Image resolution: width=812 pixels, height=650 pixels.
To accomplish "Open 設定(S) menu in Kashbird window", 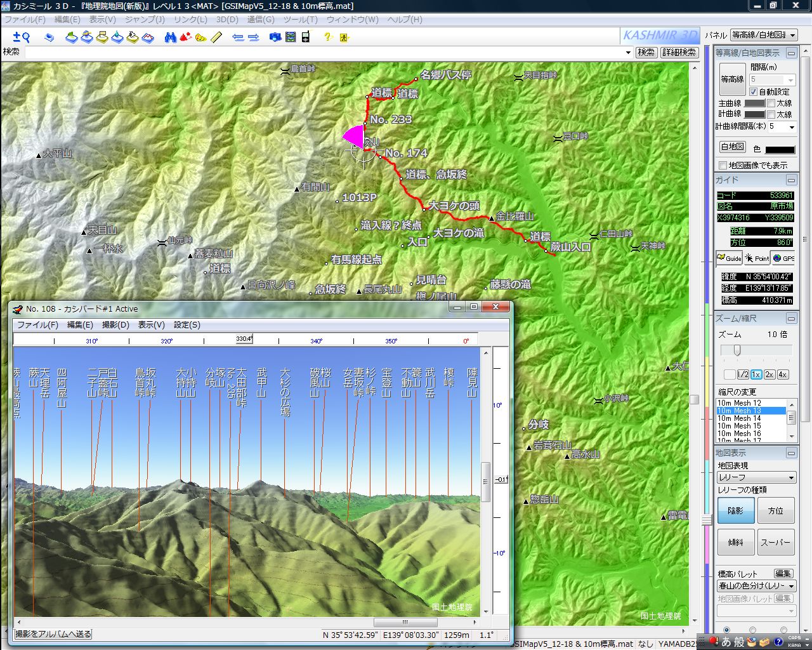I will coord(187,324).
